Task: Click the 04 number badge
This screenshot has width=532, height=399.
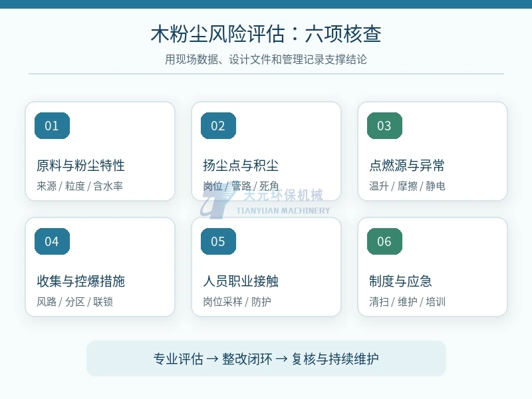Action: click(x=52, y=241)
